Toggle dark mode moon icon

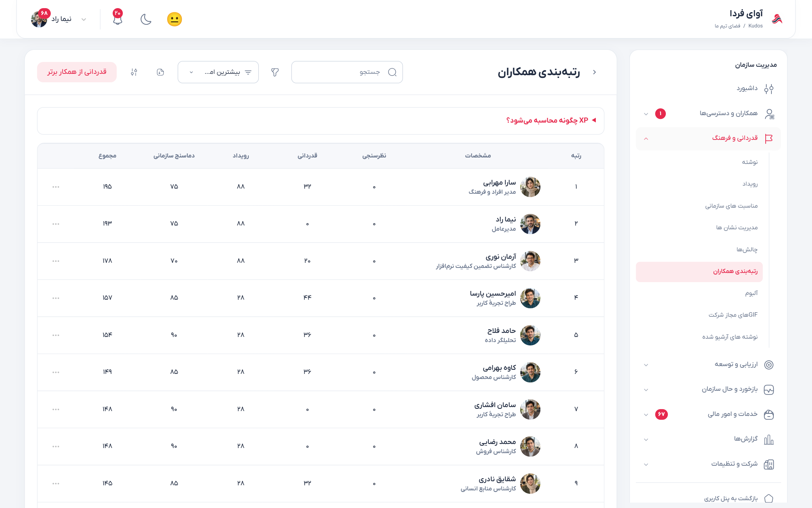(146, 19)
